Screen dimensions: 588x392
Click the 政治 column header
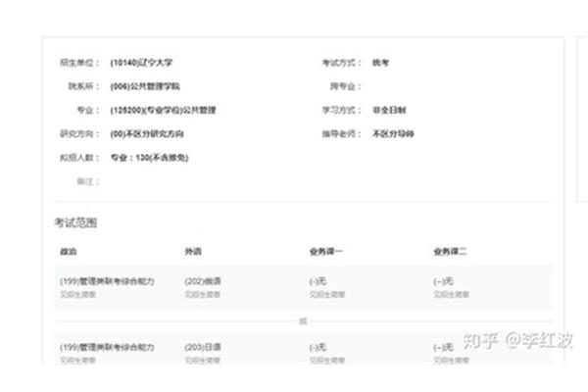pyautogui.click(x=69, y=251)
